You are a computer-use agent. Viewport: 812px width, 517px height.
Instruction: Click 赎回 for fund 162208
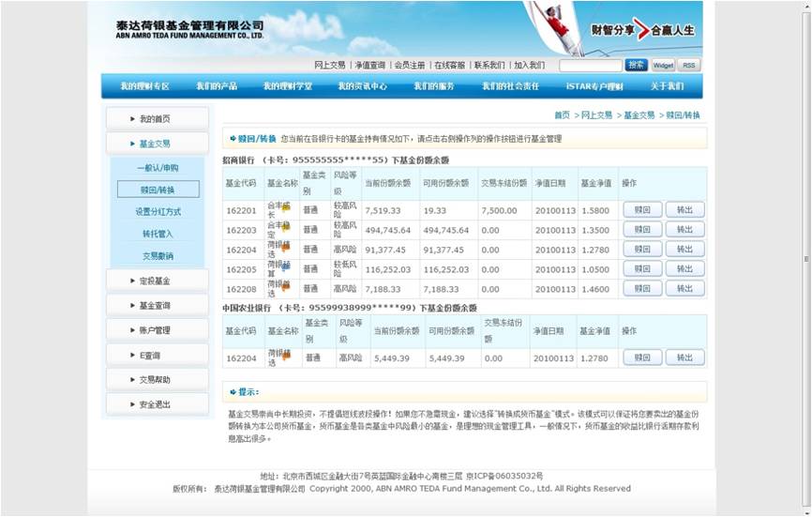click(x=642, y=289)
